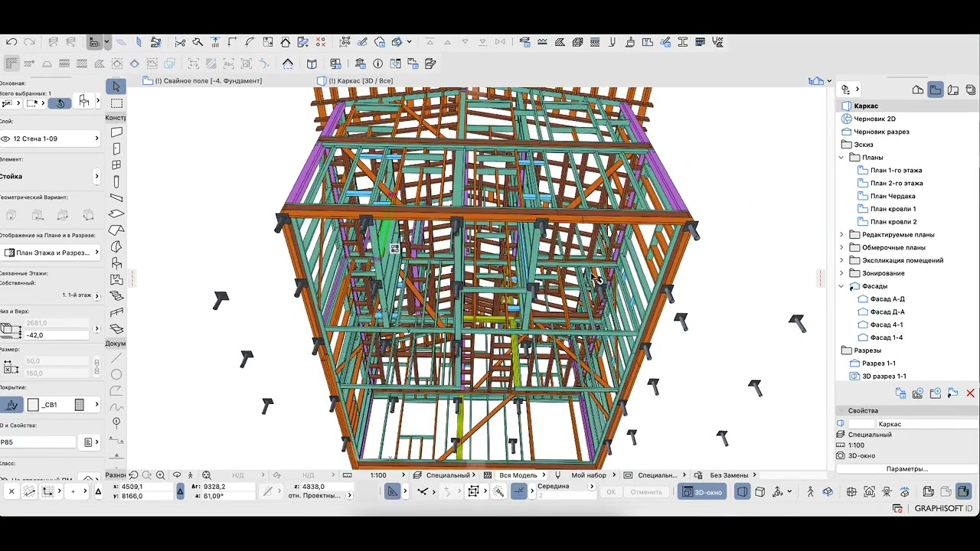Click the View Map icon in Navigator

(935, 90)
